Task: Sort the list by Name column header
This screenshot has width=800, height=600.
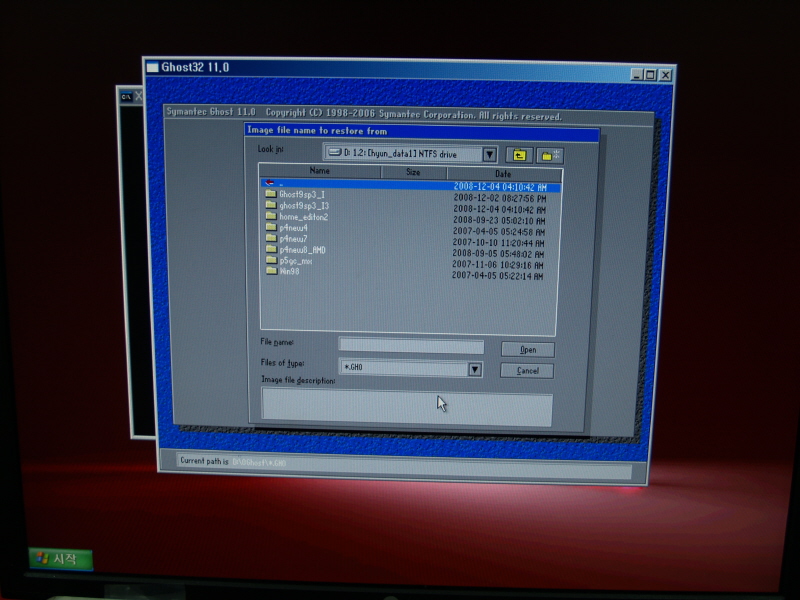Action: (x=320, y=171)
